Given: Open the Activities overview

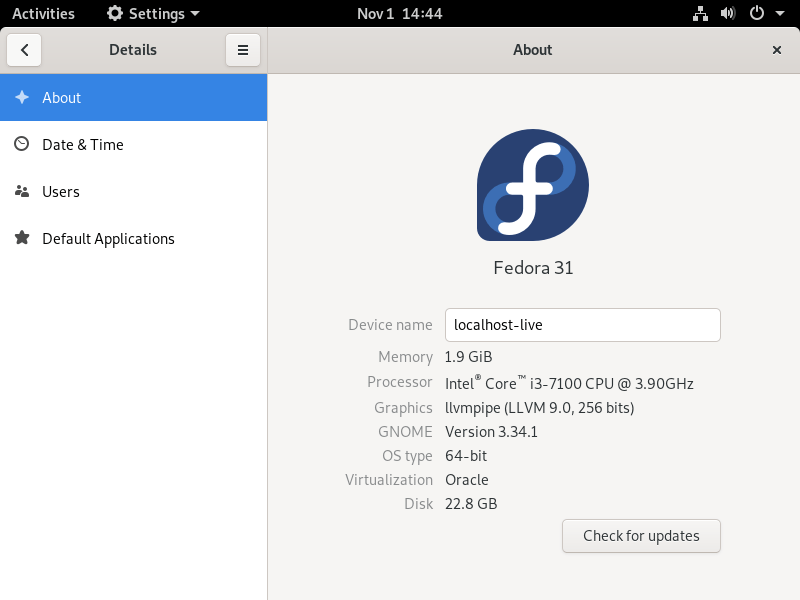Looking at the screenshot, I should [x=43, y=13].
